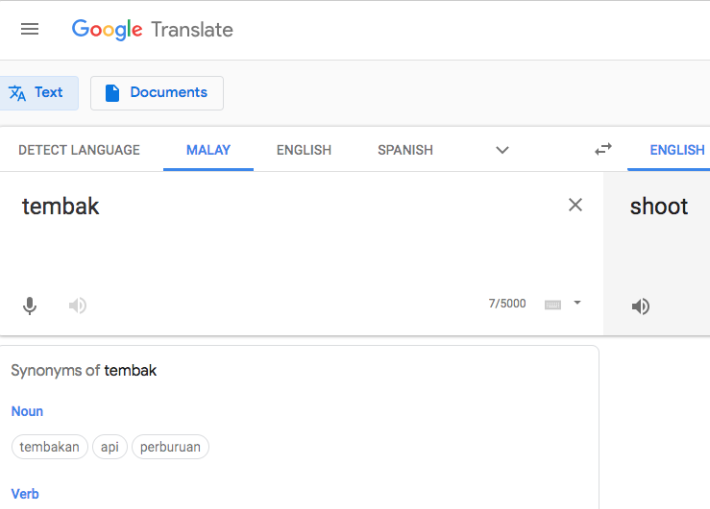The image size is (710, 509).
Task: Click the tembakan synonym chip
Action: tap(50, 447)
